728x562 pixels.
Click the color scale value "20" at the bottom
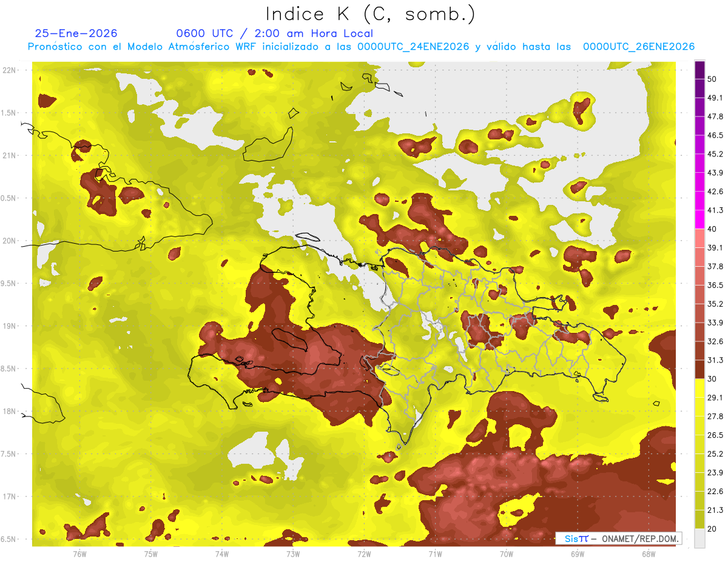713,529
